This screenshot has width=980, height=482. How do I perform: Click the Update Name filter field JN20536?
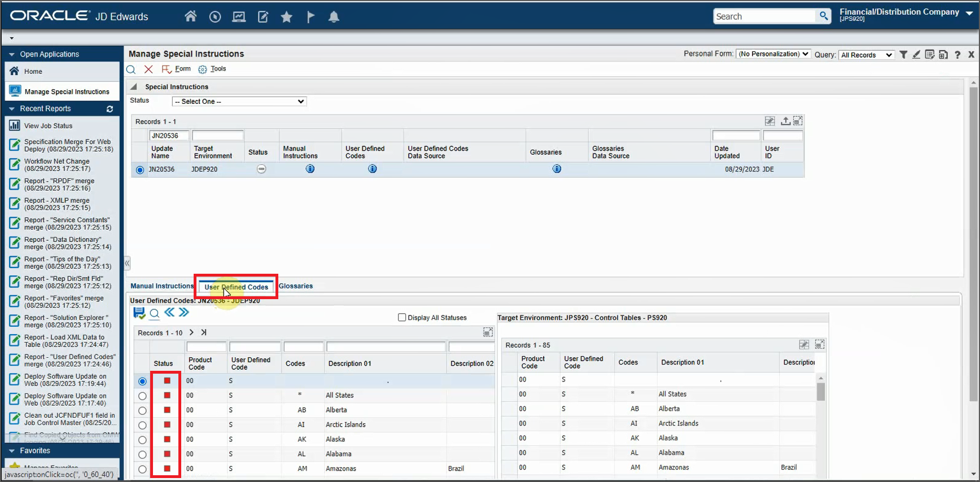tap(169, 135)
